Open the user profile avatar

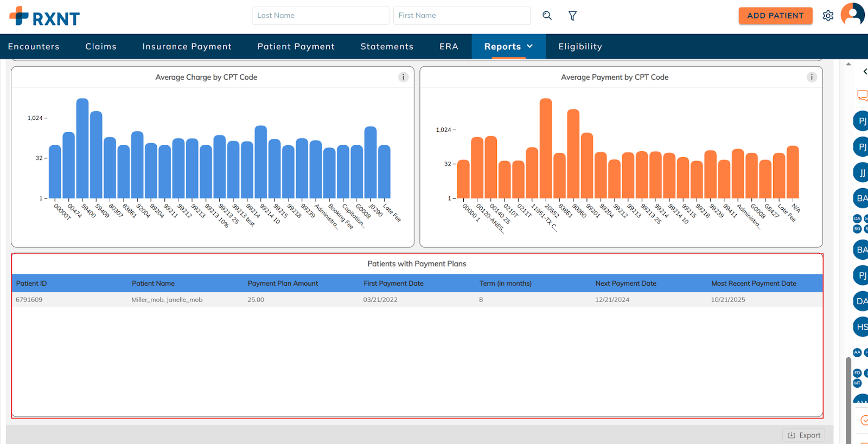(x=852, y=14)
